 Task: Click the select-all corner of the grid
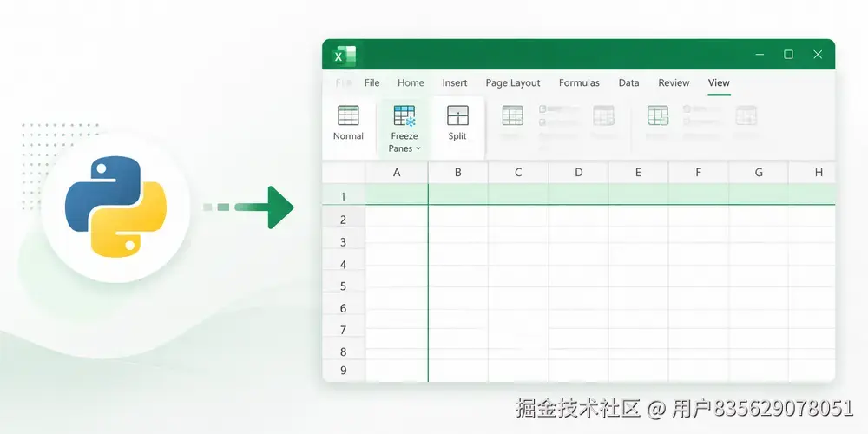pyautogui.click(x=344, y=173)
